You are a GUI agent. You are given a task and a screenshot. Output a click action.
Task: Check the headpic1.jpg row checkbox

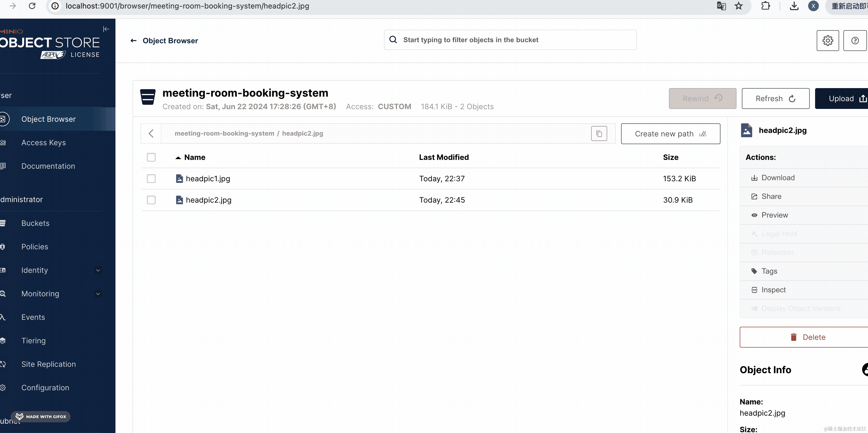[151, 178]
